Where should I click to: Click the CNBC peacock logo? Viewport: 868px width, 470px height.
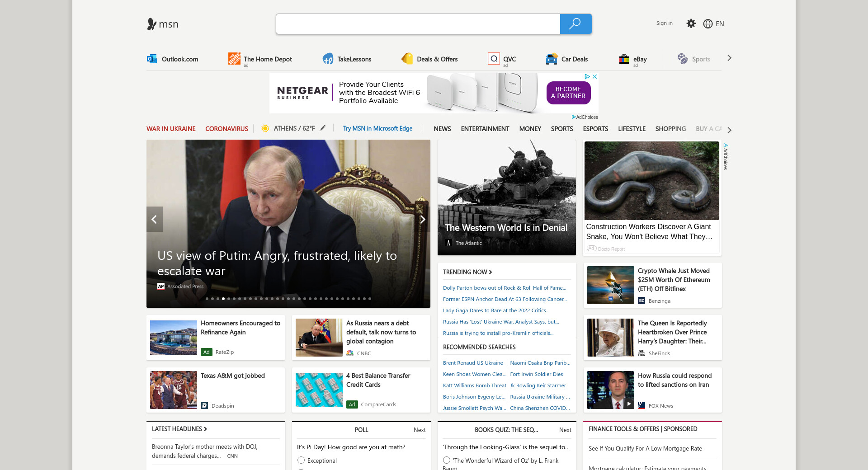click(350, 353)
